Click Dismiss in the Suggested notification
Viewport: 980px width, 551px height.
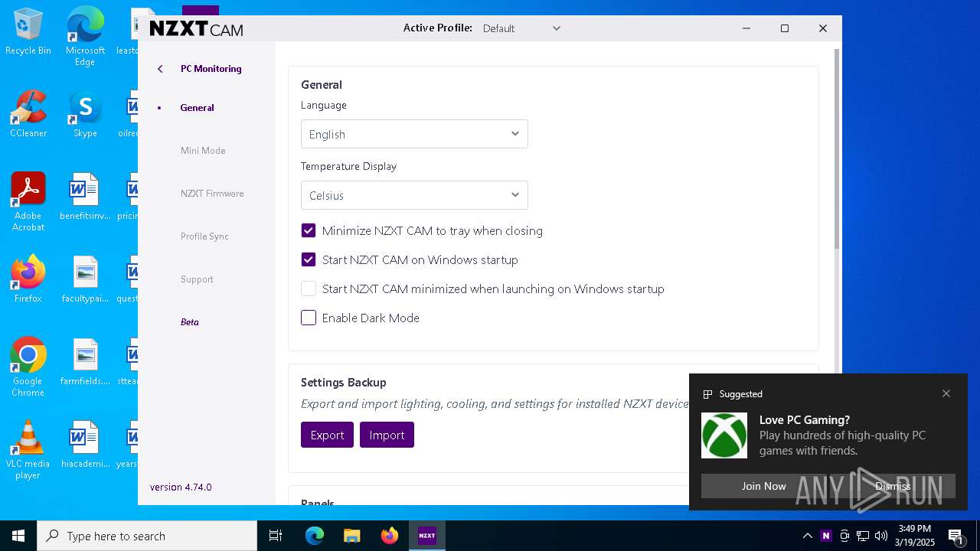point(893,486)
